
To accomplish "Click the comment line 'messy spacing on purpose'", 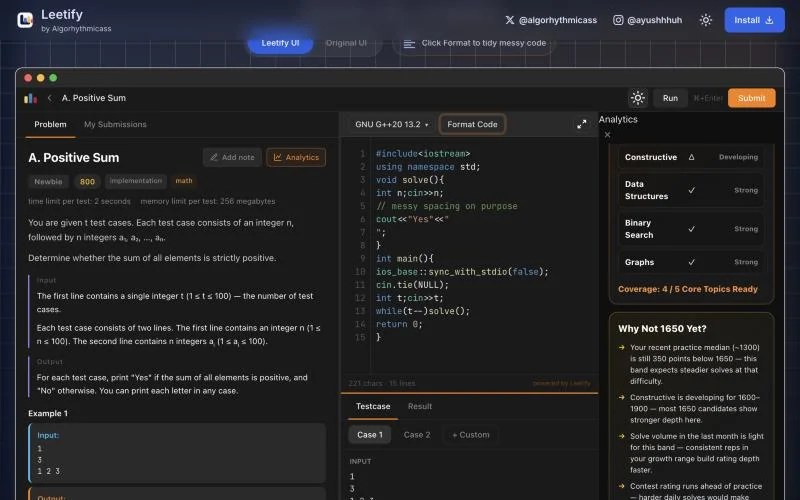I will pyautogui.click(x=446, y=206).
